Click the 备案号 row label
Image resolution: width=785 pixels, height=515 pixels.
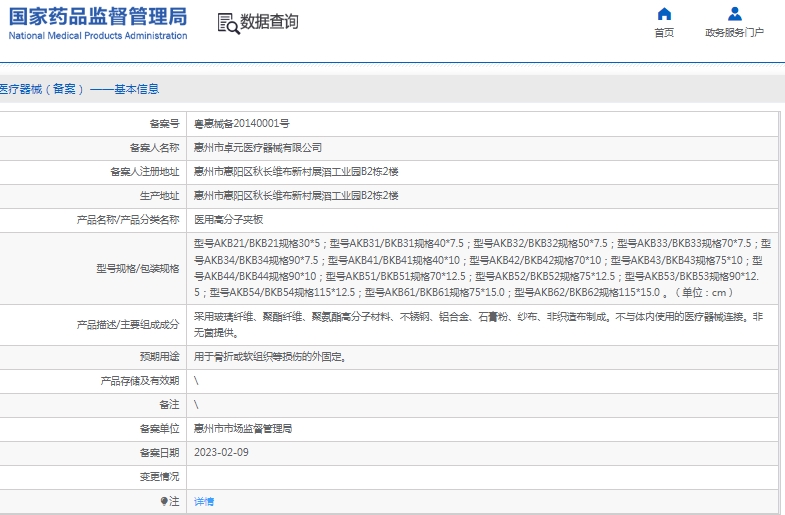click(164, 124)
